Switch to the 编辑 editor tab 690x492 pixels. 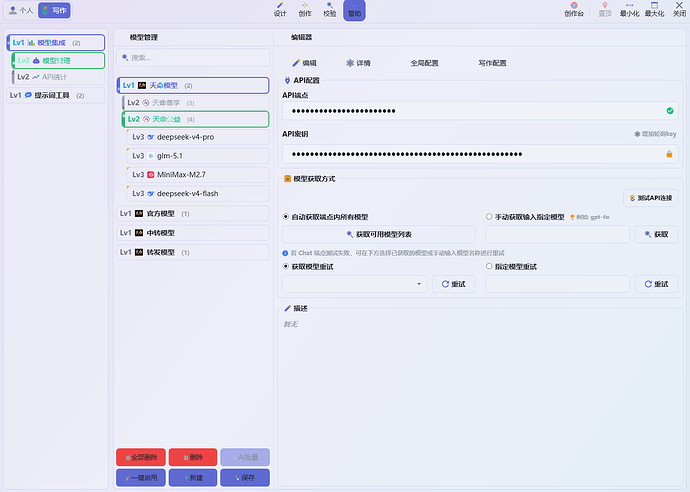pyautogui.click(x=305, y=63)
